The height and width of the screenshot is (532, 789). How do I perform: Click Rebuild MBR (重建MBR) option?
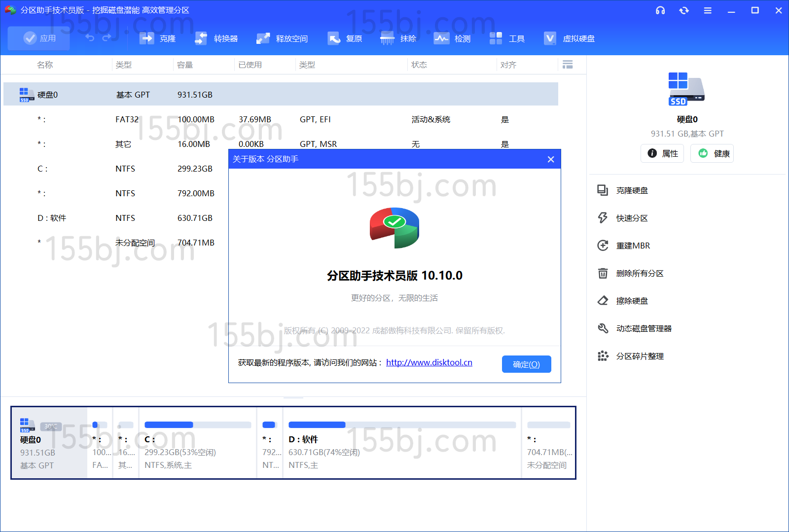pyautogui.click(x=633, y=246)
